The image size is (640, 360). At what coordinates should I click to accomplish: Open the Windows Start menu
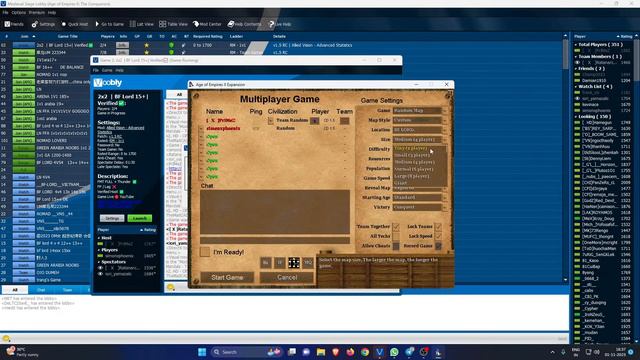pyautogui.click(x=202, y=352)
